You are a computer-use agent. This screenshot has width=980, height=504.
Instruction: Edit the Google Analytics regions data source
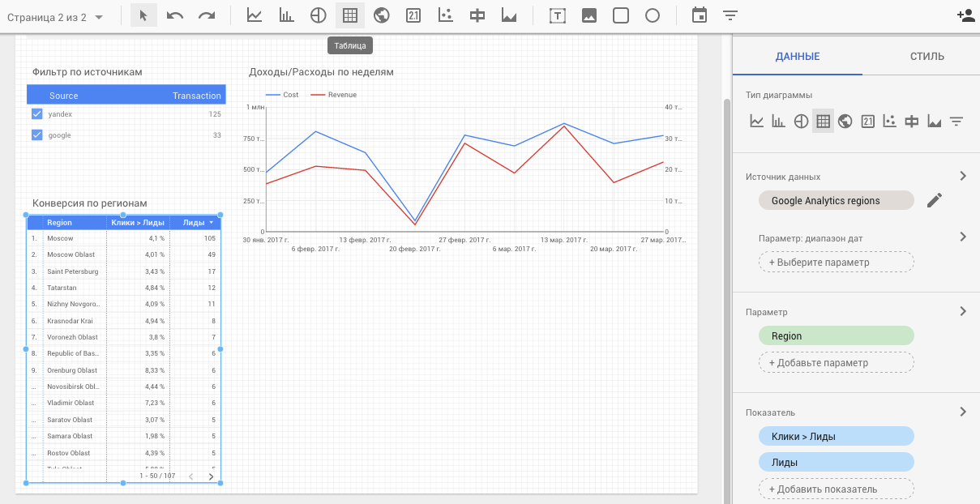(935, 200)
